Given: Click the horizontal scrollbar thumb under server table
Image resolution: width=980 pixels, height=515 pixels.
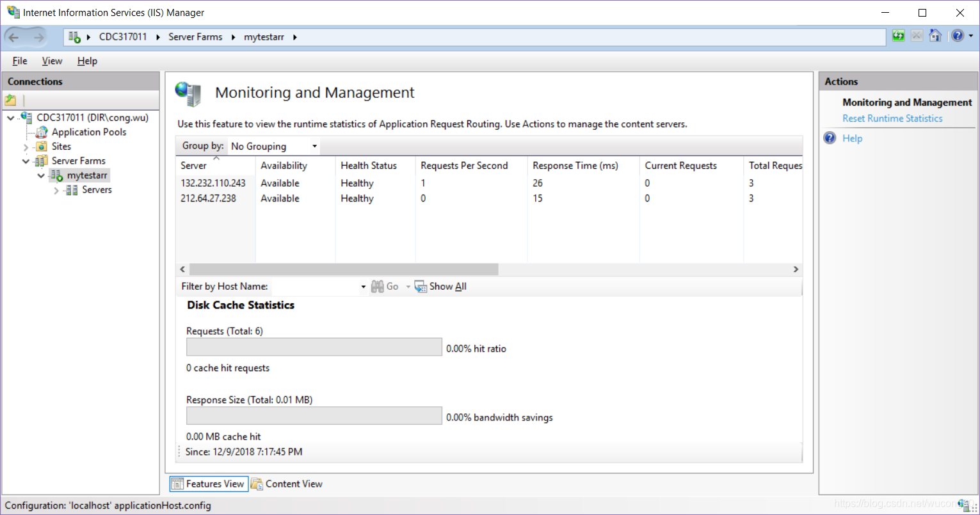Looking at the screenshot, I should pyautogui.click(x=344, y=269).
